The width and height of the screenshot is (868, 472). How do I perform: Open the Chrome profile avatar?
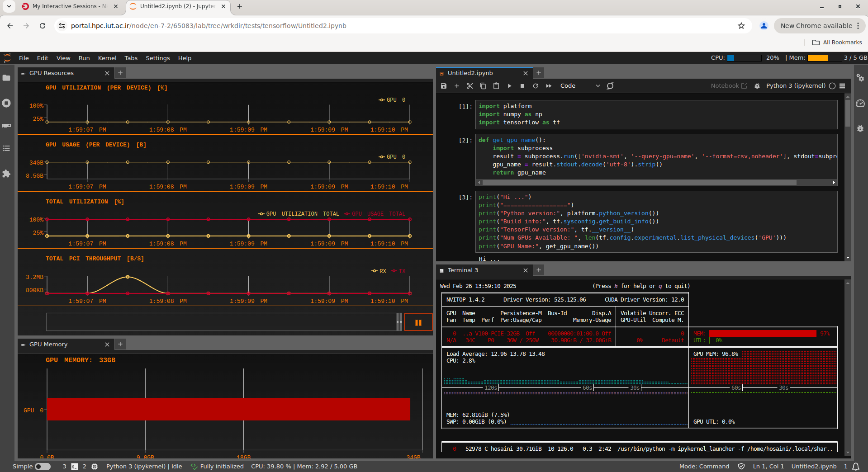[x=764, y=26]
